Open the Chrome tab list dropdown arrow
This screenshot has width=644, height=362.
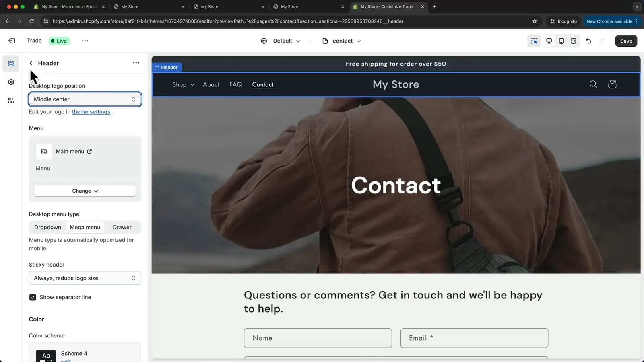[637, 6]
